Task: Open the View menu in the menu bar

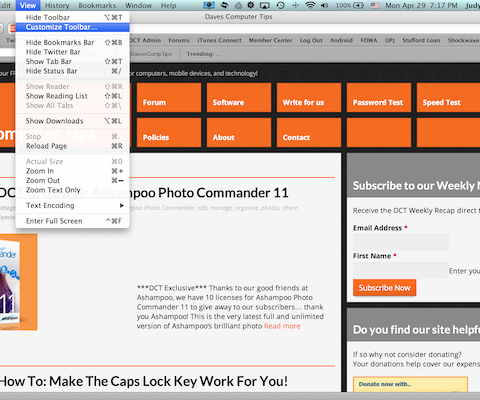Action: (28, 6)
